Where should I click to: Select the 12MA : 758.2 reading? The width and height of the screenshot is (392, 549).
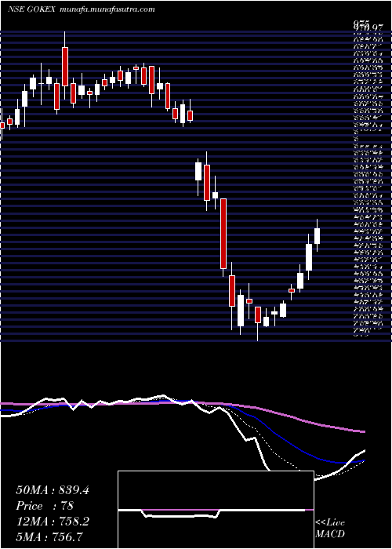point(53,522)
